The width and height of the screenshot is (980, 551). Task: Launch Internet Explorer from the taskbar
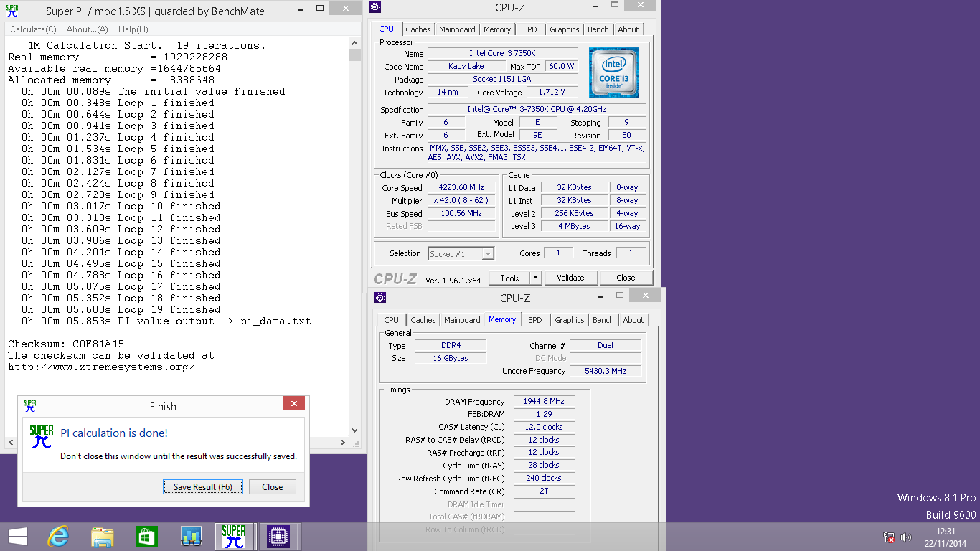(57, 537)
